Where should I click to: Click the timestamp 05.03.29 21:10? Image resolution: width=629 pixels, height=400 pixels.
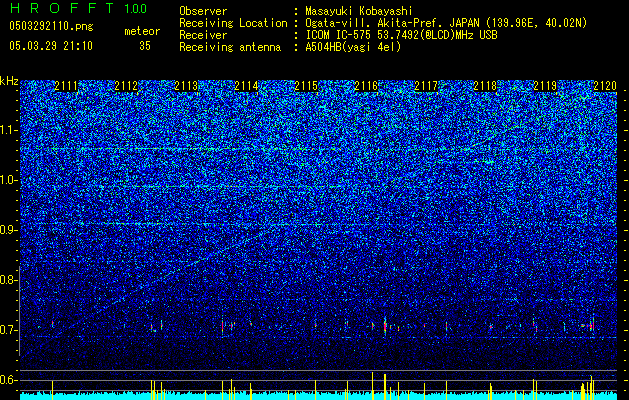coord(51,46)
